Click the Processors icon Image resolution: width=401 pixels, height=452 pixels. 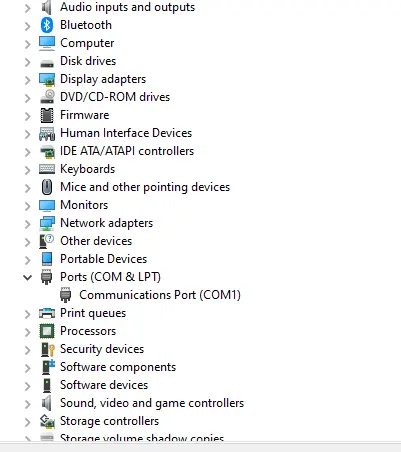47,331
